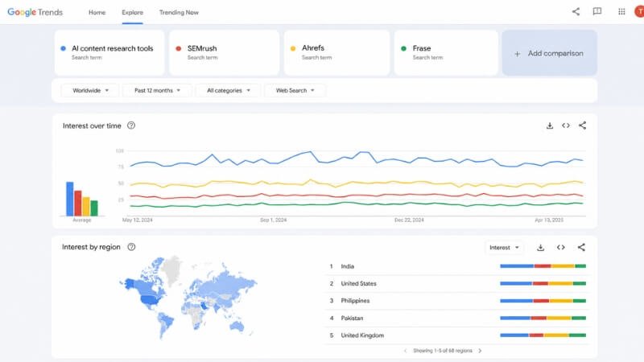Screen dimensions: 644x362
Task: Open the Google apps grid icon
Action: pyautogui.click(x=621, y=11)
